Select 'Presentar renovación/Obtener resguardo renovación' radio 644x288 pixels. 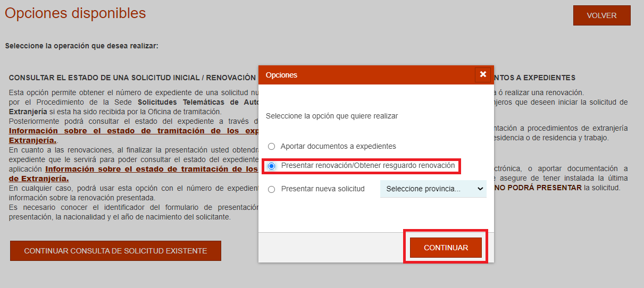(x=272, y=166)
